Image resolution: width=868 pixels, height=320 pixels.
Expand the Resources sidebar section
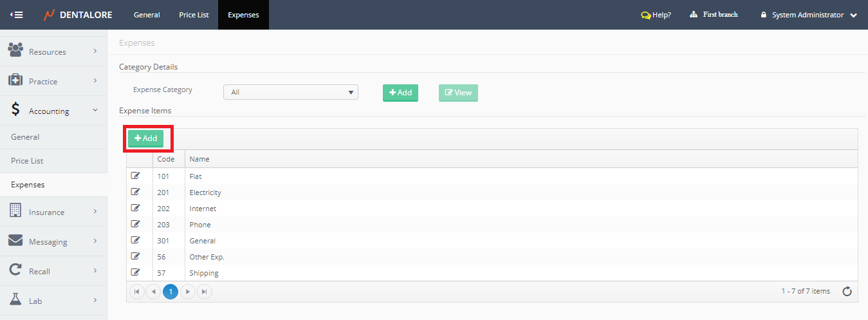pyautogui.click(x=53, y=52)
